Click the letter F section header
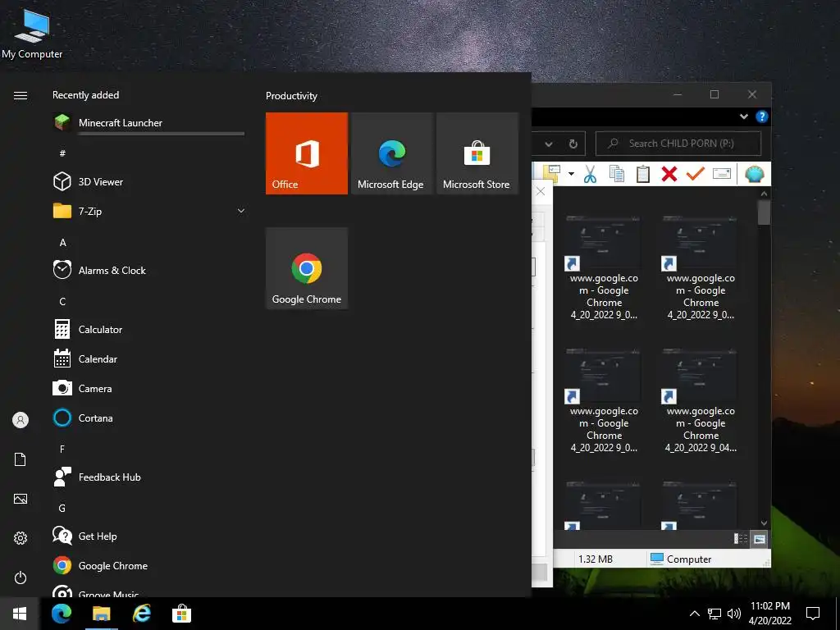 coord(62,449)
